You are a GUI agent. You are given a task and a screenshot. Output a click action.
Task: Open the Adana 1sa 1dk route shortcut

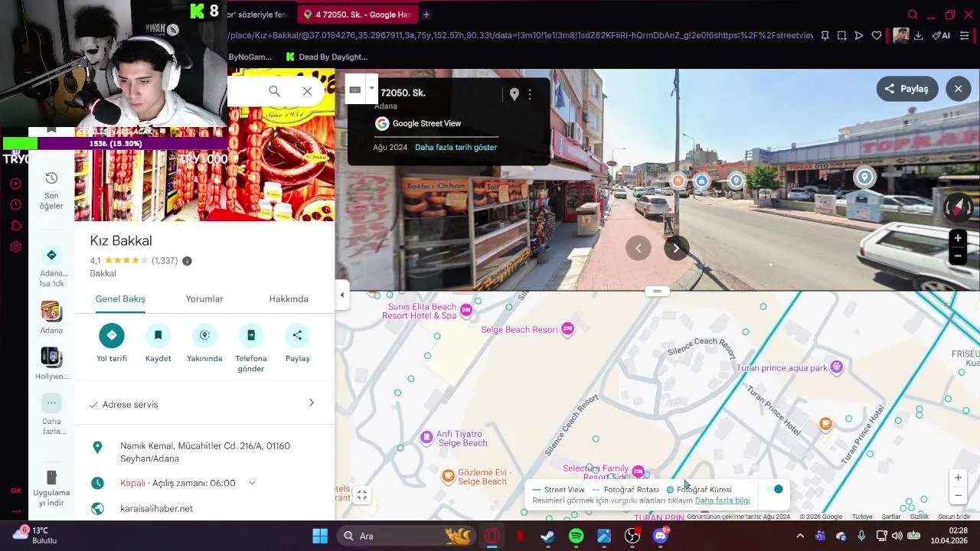[51, 266]
